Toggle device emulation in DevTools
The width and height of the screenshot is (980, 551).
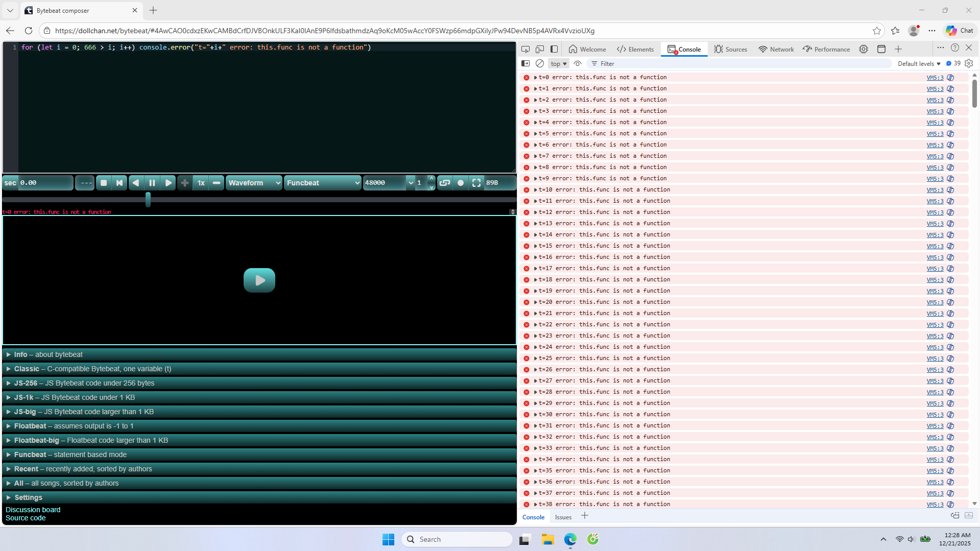[540, 49]
